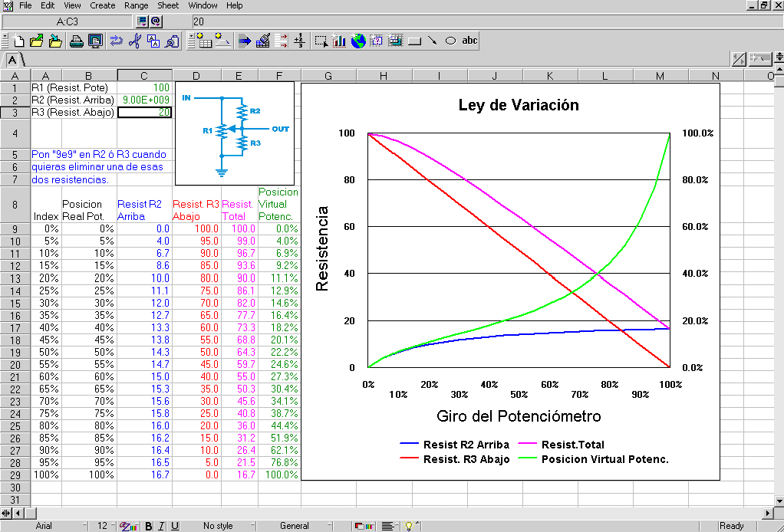Select the draw ellipse tool
Screen dimensions: 784x532
(451, 41)
